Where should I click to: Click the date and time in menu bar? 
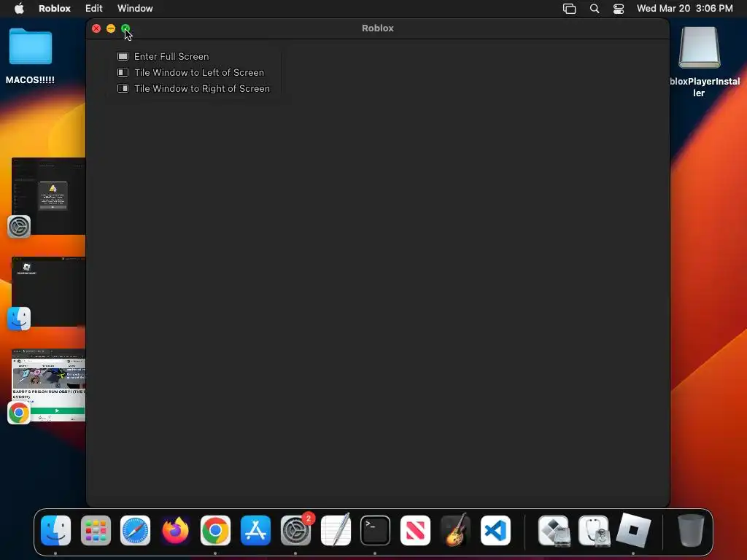coord(684,8)
